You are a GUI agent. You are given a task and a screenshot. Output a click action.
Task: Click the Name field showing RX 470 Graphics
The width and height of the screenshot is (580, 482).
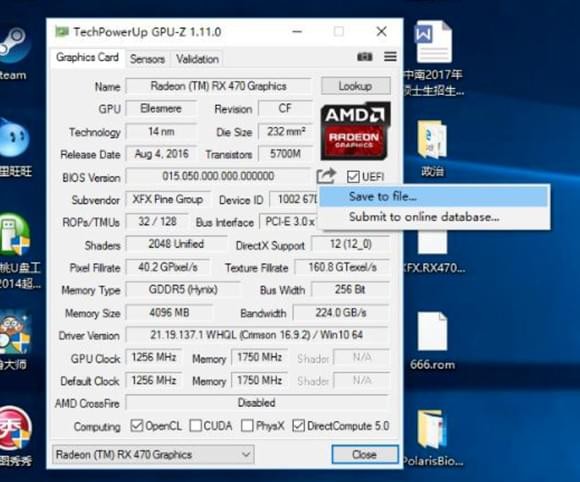coord(219,86)
